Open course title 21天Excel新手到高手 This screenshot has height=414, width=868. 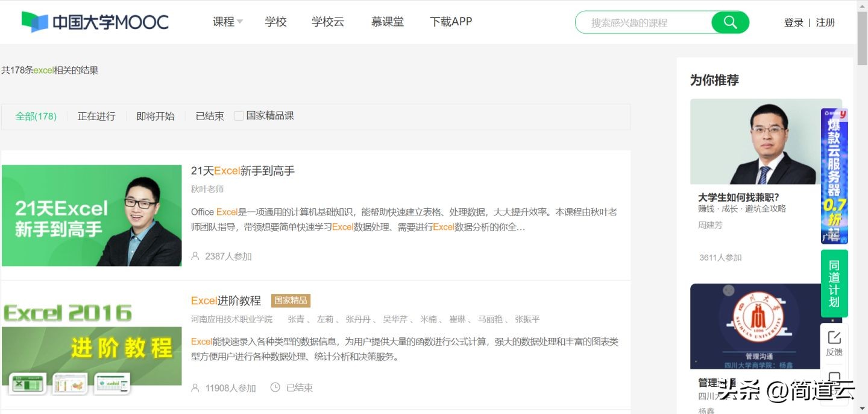(243, 171)
